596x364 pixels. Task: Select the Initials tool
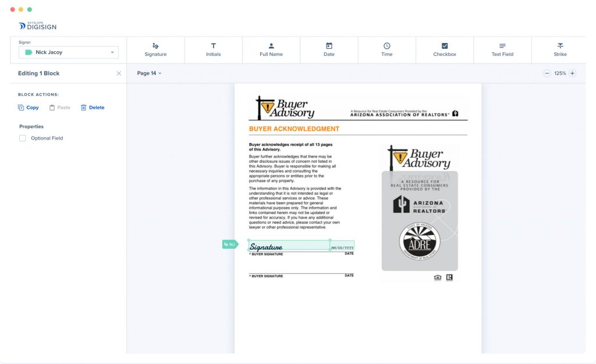[213, 49]
